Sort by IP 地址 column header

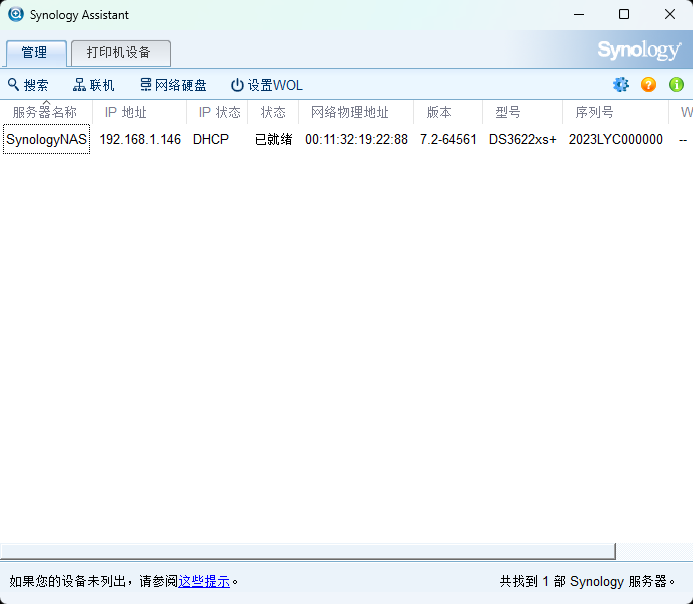point(126,112)
